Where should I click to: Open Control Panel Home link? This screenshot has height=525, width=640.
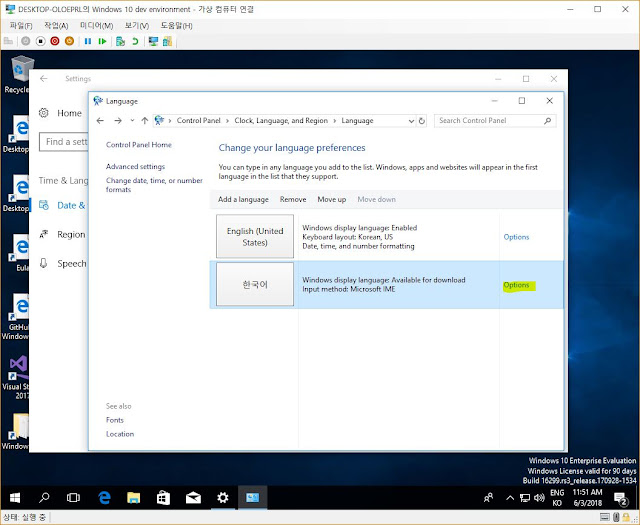[139, 145]
